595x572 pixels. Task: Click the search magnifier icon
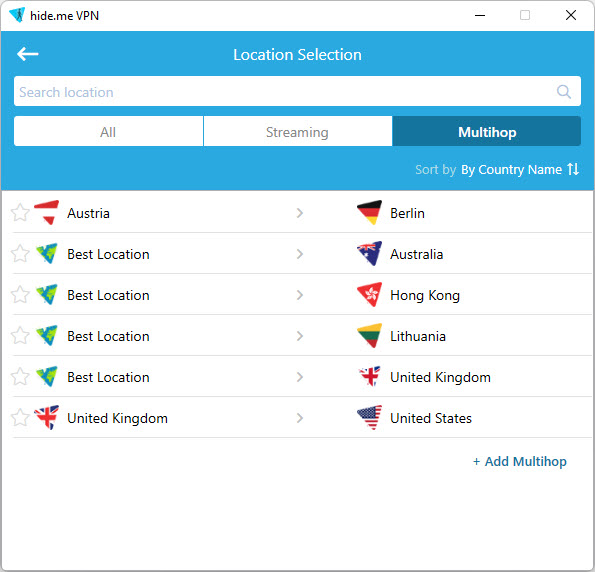coord(564,91)
